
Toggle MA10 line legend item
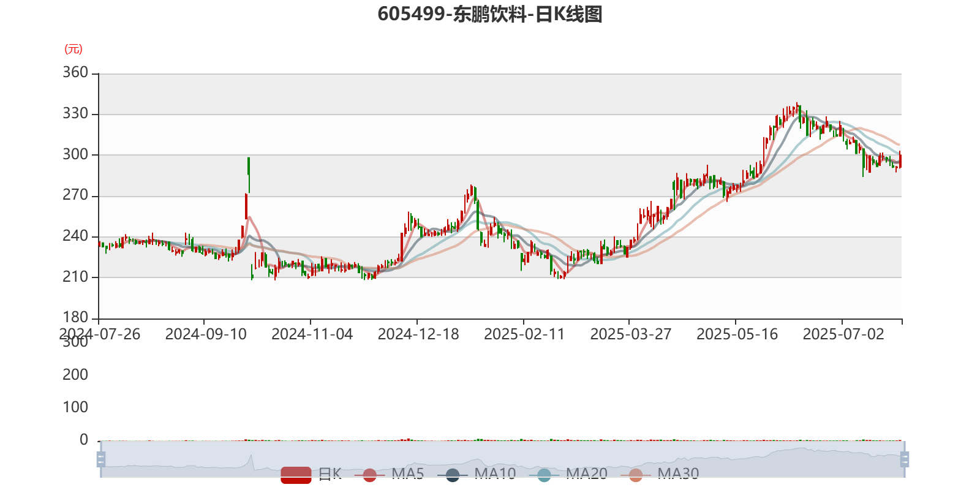pyautogui.click(x=477, y=475)
